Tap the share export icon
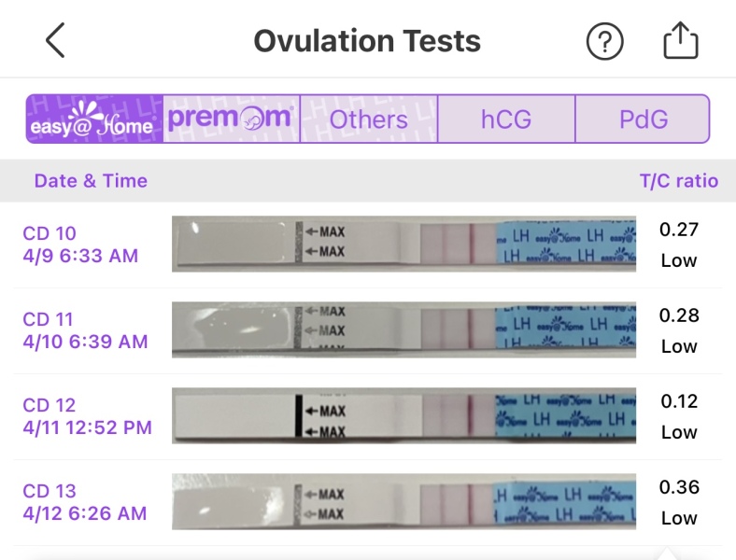Viewport: 736px width, 560px height. pos(681,41)
